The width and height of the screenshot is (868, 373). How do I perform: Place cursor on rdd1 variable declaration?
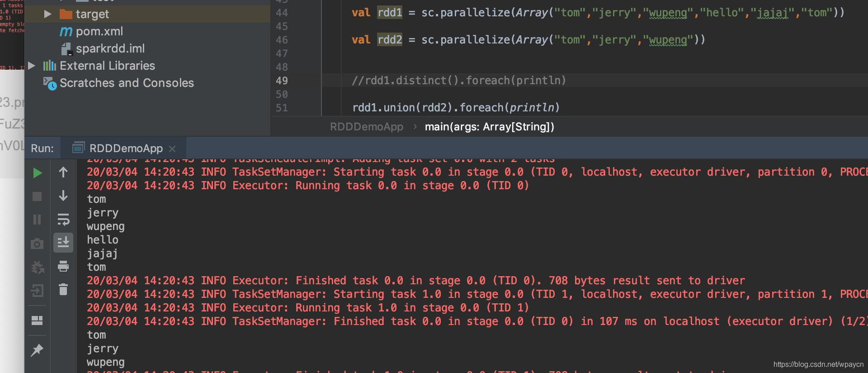390,13
